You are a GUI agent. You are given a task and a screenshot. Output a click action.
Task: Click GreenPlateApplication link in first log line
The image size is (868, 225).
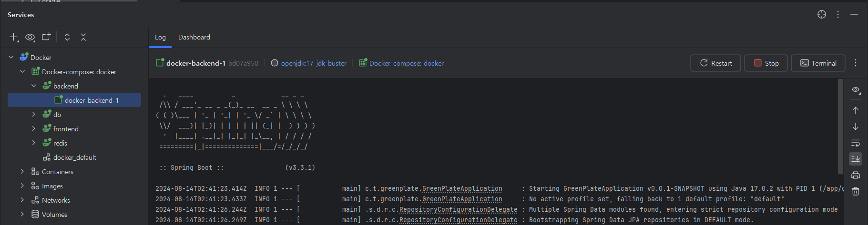point(462,188)
